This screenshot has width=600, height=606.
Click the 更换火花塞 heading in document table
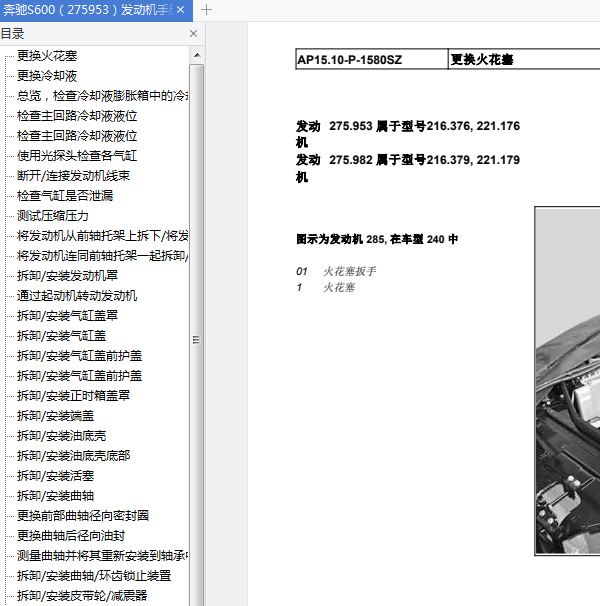[482, 60]
